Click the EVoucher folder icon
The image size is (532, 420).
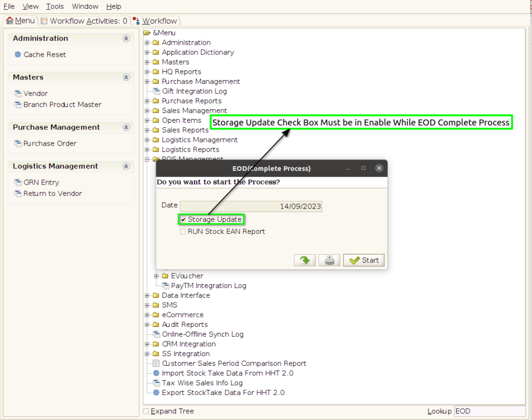165,275
